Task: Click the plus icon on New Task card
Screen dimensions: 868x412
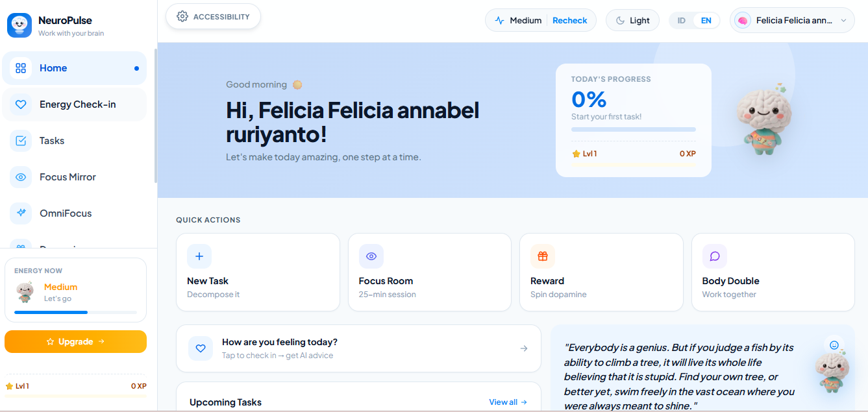Action: coord(199,256)
